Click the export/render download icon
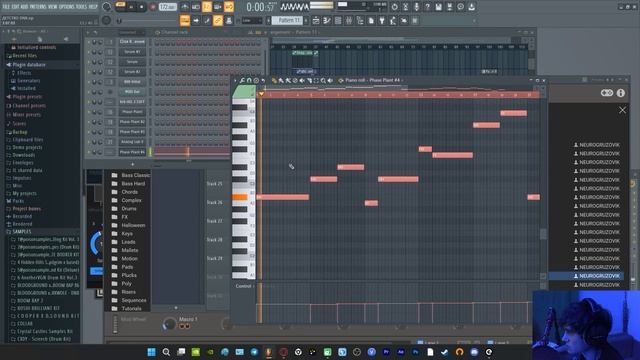 471,7
